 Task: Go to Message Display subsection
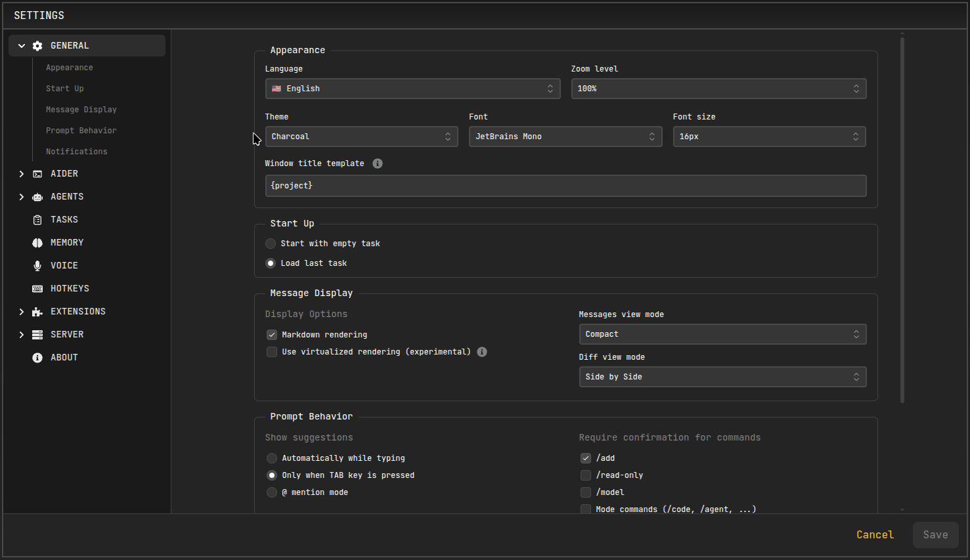[x=81, y=110]
